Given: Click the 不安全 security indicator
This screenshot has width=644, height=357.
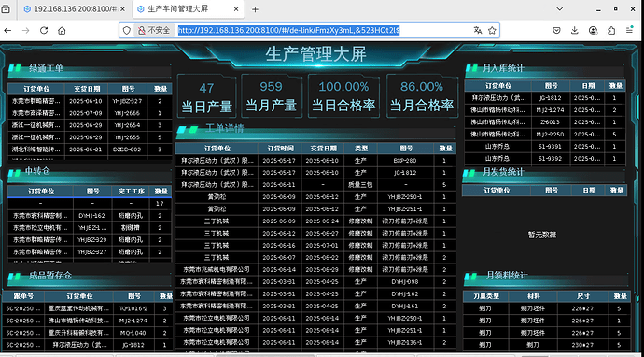Looking at the screenshot, I should point(154,31).
